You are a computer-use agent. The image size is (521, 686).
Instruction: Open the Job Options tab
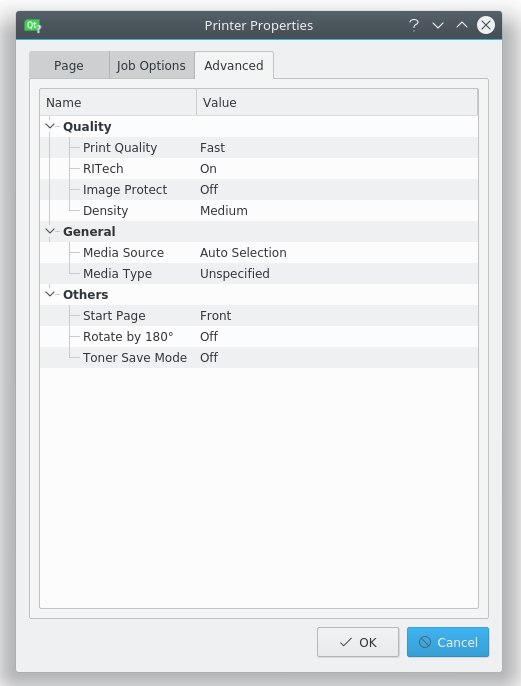pyautogui.click(x=151, y=66)
